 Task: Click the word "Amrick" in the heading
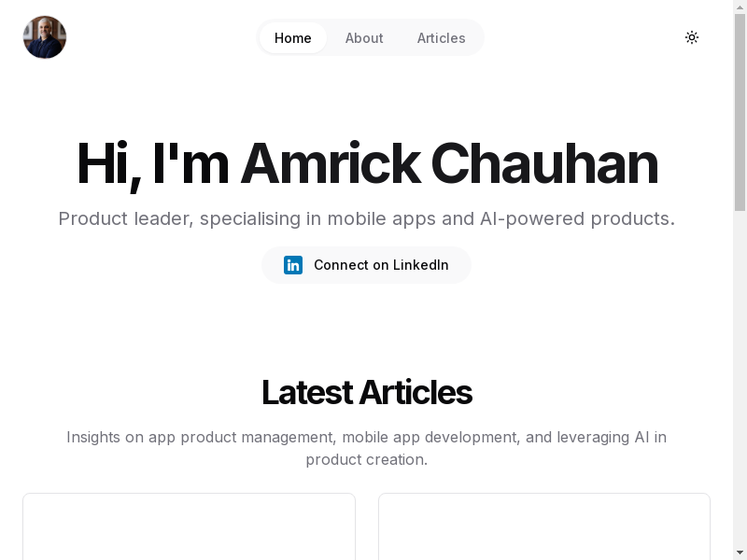(x=330, y=164)
